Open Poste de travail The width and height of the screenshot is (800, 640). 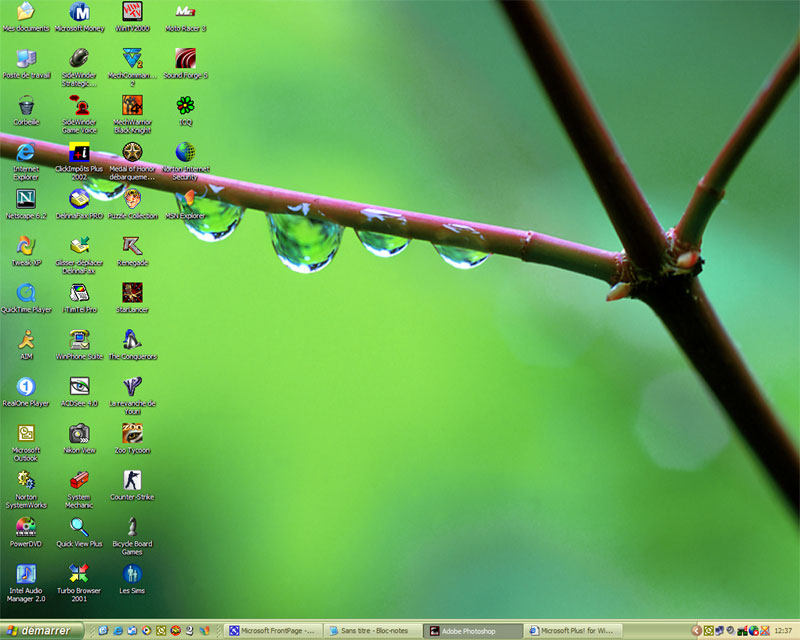(x=26, y=60)
